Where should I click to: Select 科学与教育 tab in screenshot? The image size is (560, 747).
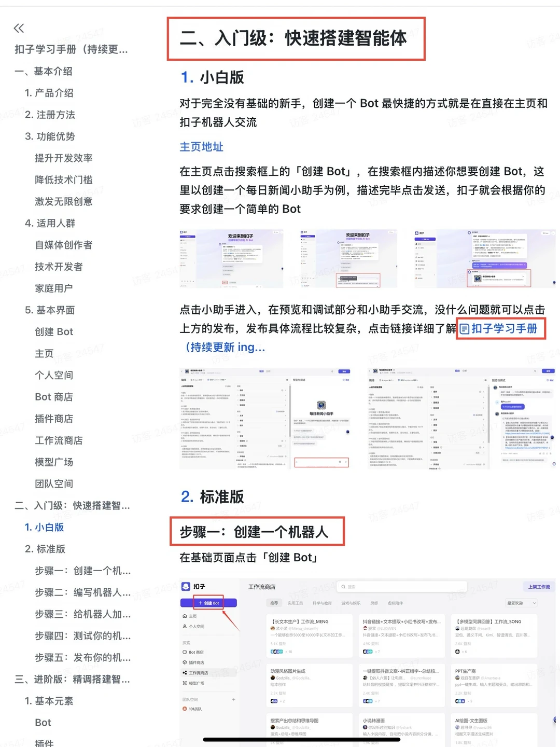(322, 603)
